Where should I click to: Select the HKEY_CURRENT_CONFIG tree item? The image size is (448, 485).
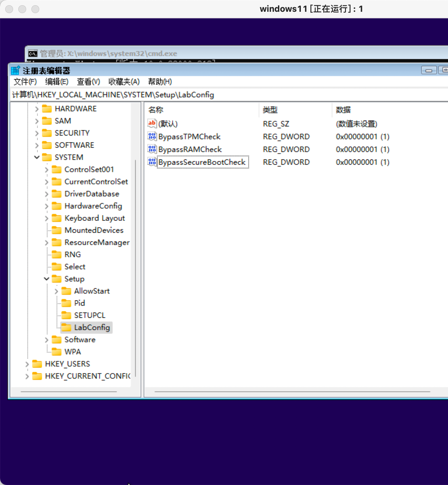pos(87,376)
